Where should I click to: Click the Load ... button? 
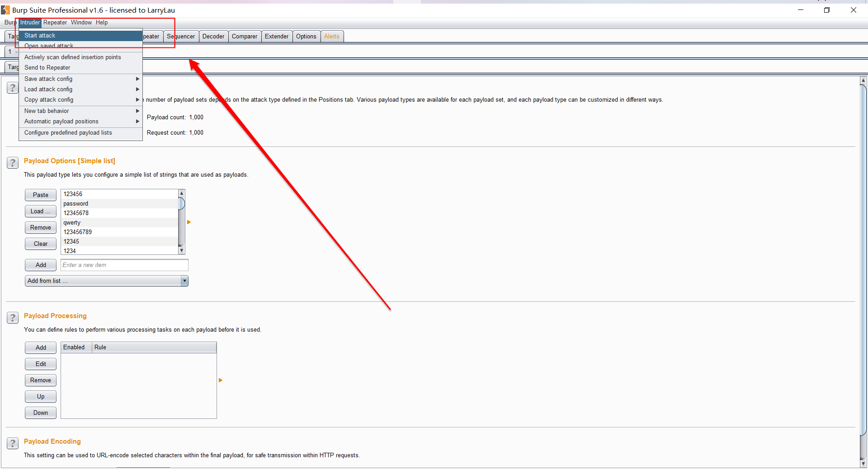41,211
